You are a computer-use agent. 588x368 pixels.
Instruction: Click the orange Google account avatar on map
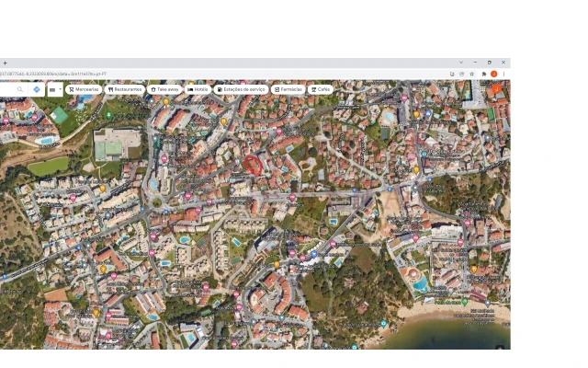click(498, 89)
